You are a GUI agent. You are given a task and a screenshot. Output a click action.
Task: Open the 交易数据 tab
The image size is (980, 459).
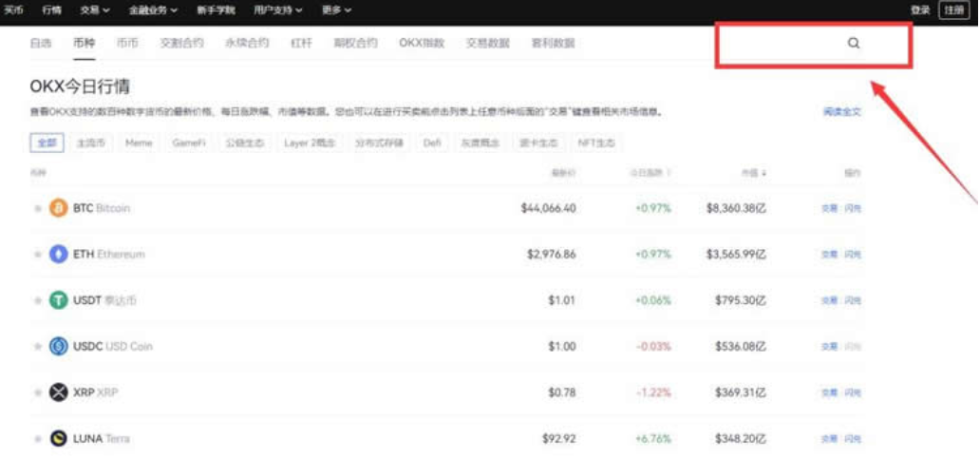pos(487,43)
